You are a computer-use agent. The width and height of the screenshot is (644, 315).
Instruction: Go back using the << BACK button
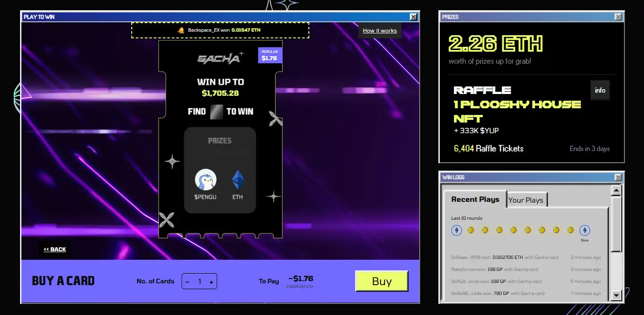[55, 250]
